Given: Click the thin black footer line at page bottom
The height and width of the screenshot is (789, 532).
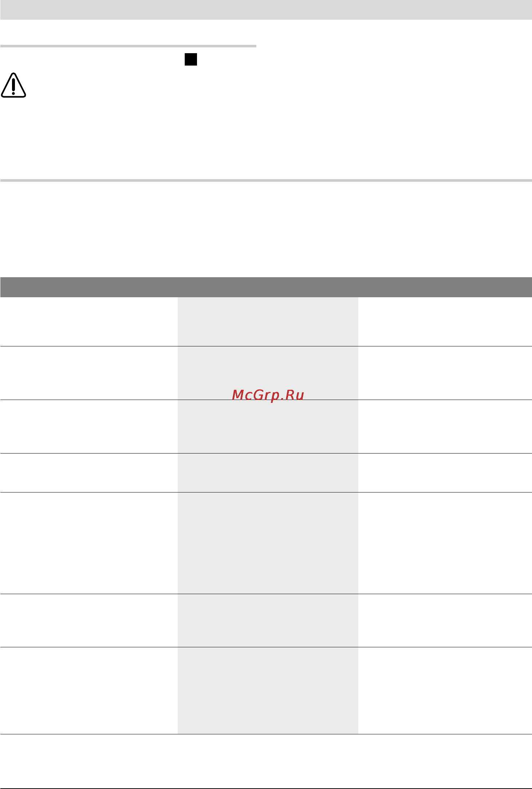Looking at the screenshot, I should (x=266, y=786).
